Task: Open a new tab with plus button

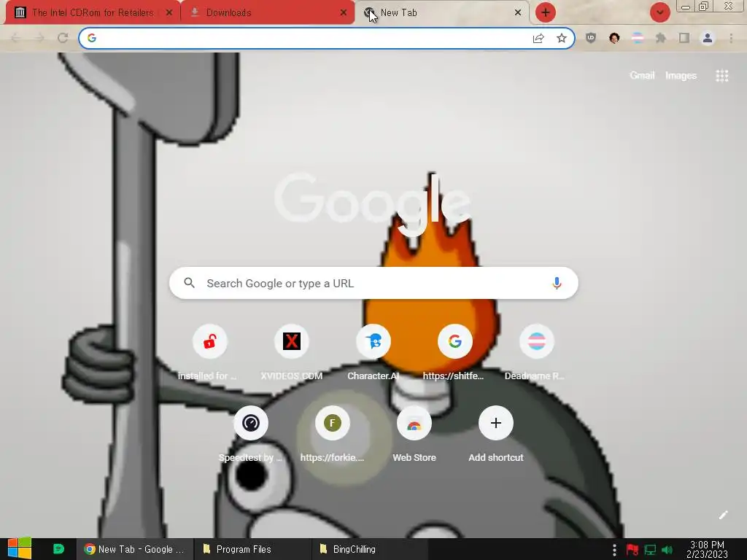Action: 546,12
